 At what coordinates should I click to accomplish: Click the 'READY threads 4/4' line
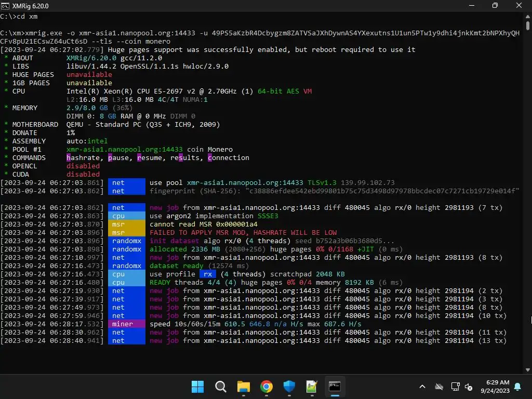coord(276,282)
